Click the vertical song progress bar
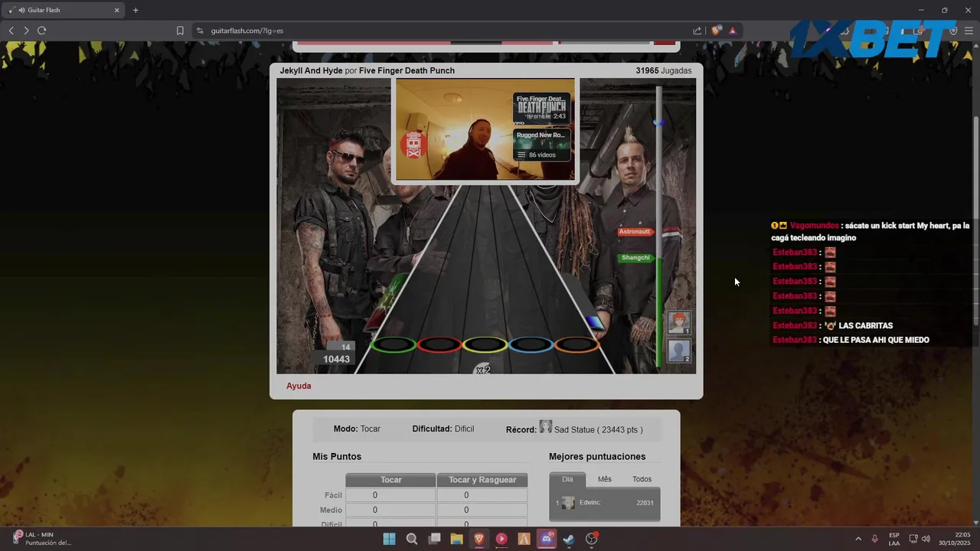980x551 pixels. [658, 226]
